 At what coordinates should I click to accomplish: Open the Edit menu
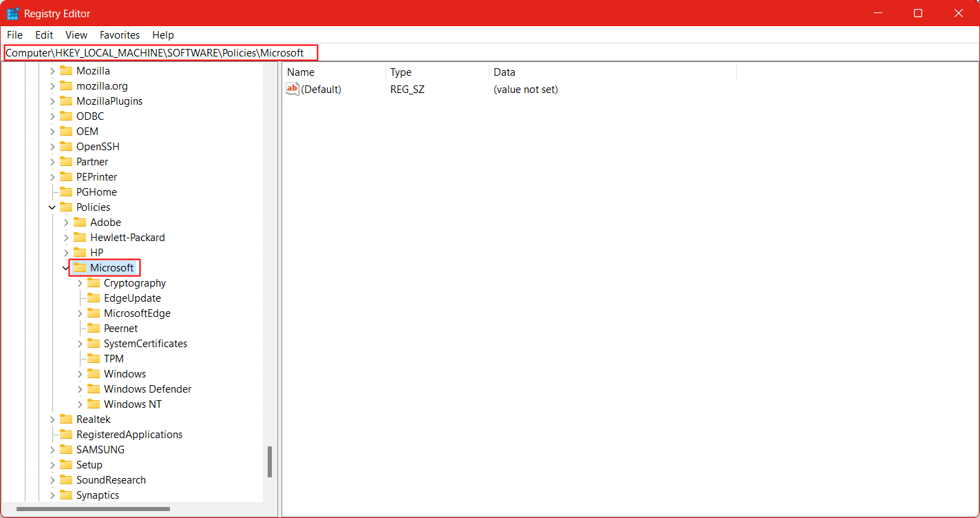pos(44,35)
